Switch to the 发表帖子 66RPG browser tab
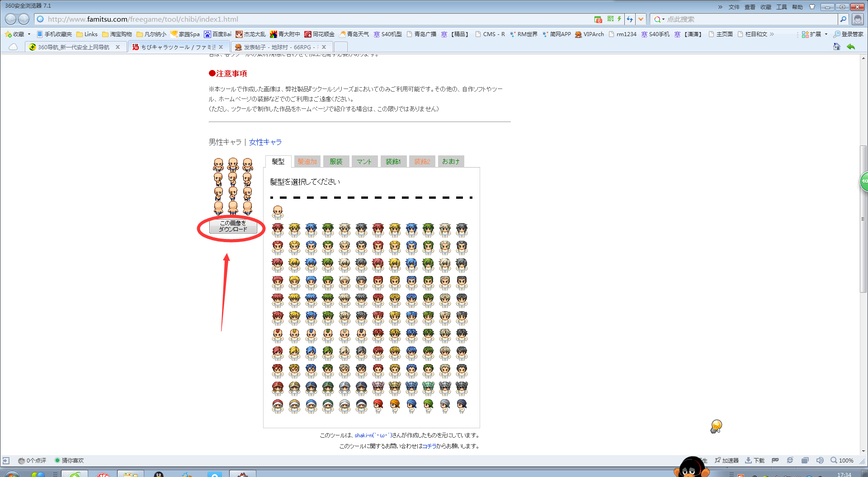 [281, 47]
